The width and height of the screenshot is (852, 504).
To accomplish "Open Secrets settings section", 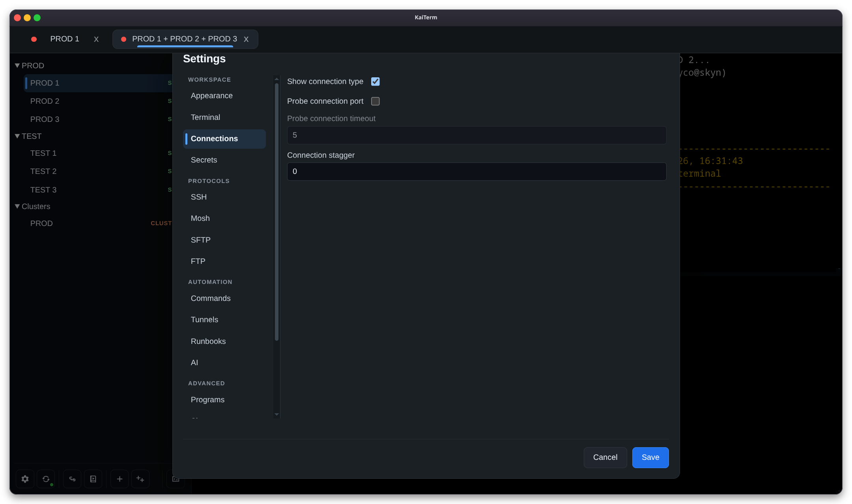I will [224, 160].
